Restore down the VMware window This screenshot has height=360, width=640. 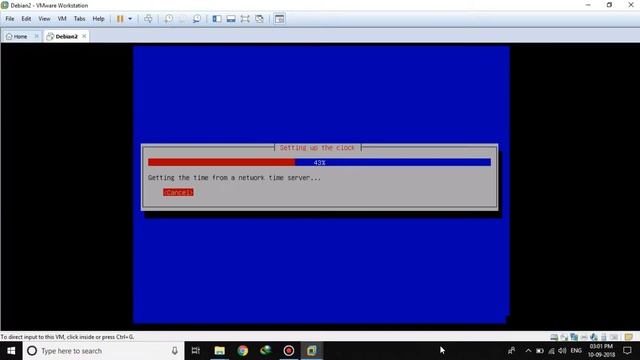pos(609,5)
